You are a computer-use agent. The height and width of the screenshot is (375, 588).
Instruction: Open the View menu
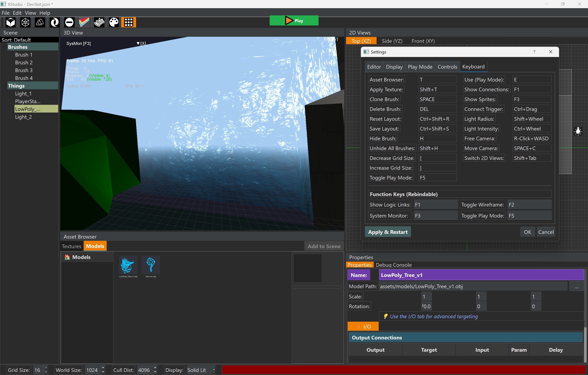click(30, 13)
